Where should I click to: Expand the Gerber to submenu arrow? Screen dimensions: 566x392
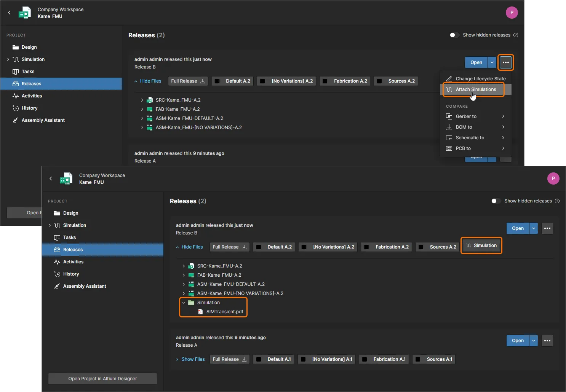pyautogui.click(x=503, y=116)
